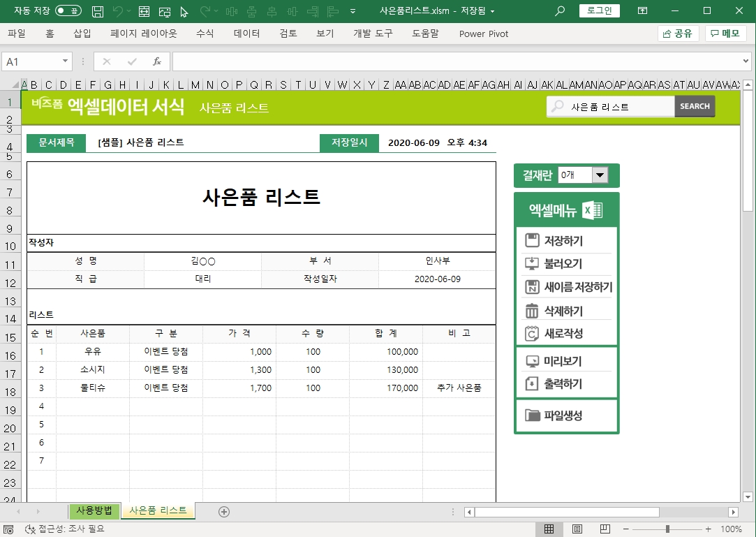The height and width of the screenshot is (537, 756).
Task: Click the insert function fx icon
Action: pyautogui.click(x=157, y=61)
